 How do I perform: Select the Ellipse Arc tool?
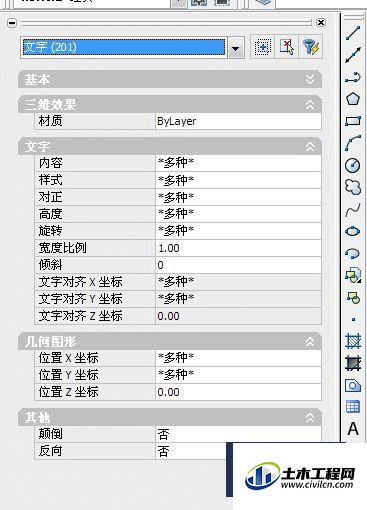[353, 253]
